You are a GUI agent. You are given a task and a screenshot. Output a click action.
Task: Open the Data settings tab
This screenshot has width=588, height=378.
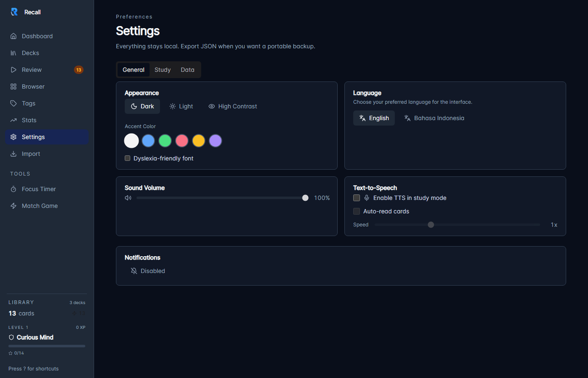point(188,70)
